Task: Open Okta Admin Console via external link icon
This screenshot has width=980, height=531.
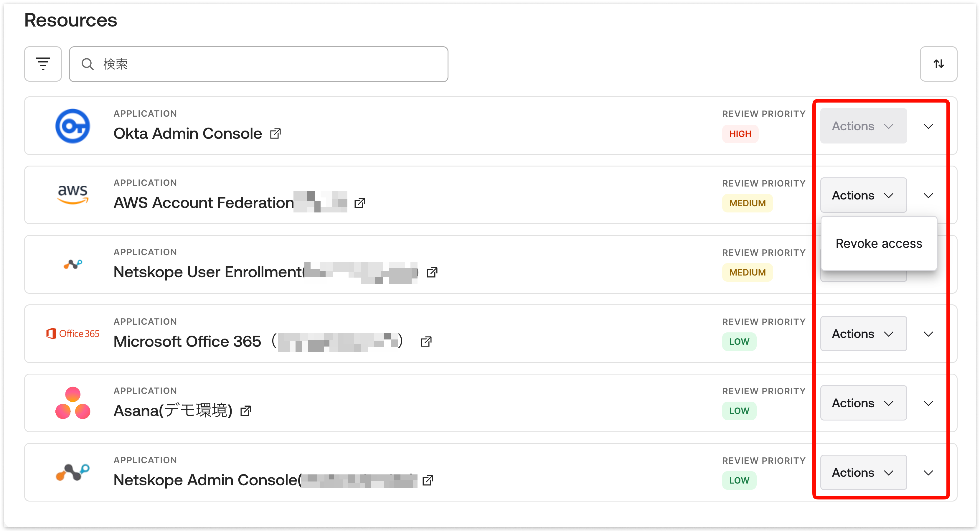Action: pyautogui.click(x=275, y=133)
